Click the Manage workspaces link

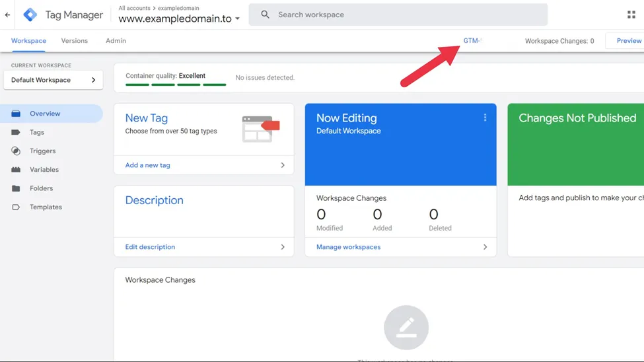[x=348, y=247]
